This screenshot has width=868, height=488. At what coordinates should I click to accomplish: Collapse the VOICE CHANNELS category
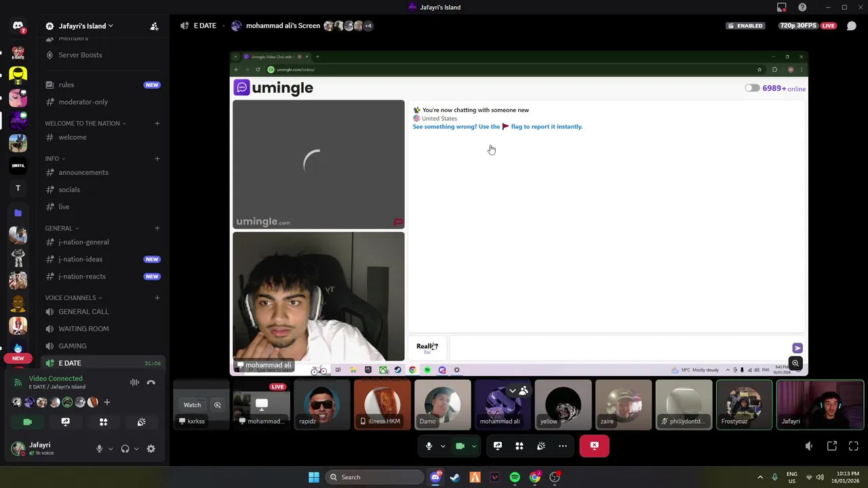[x=73, y=298]
